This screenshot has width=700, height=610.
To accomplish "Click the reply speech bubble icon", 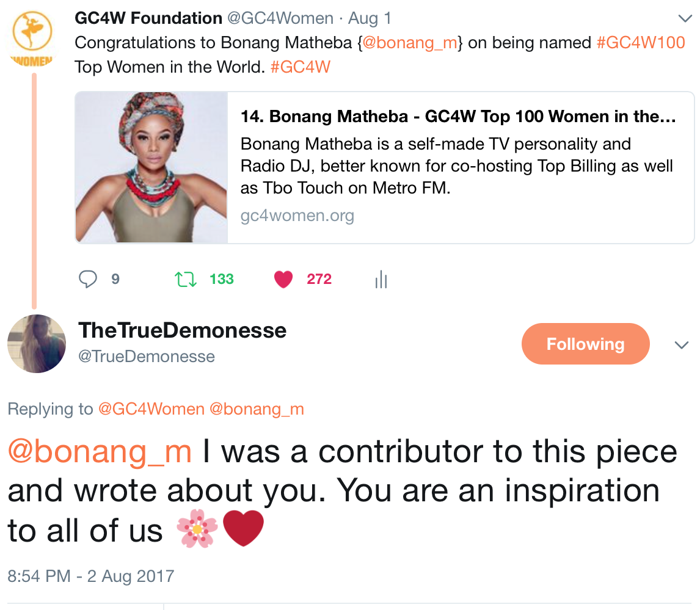I will [89, 280].
